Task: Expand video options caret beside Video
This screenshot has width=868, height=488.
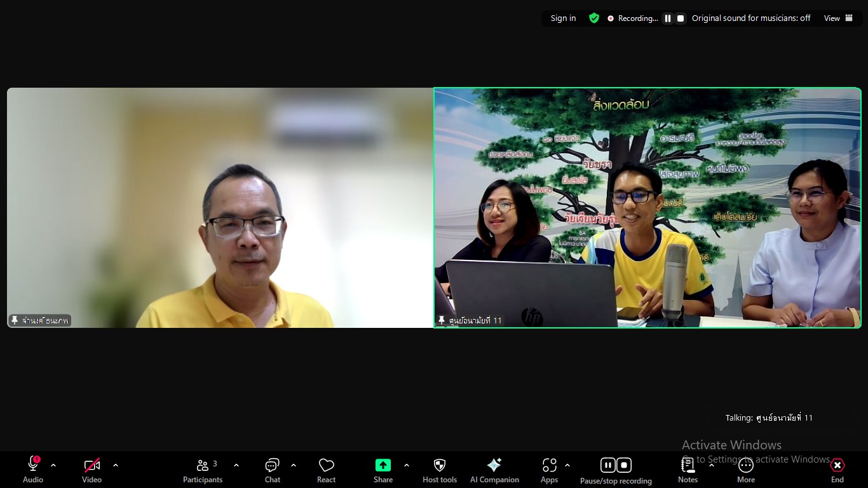Action: pos(116,465)
